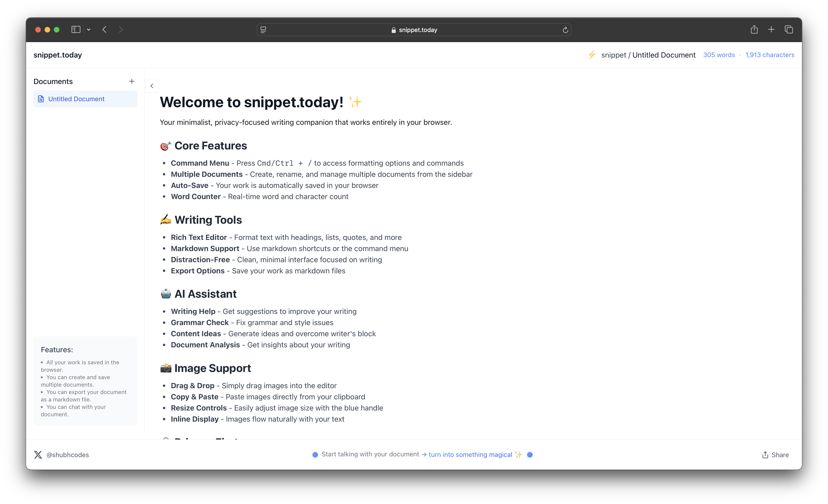828x504 pixels.
Task: Open a new tab with the plus icon
Action: (771, 29)
